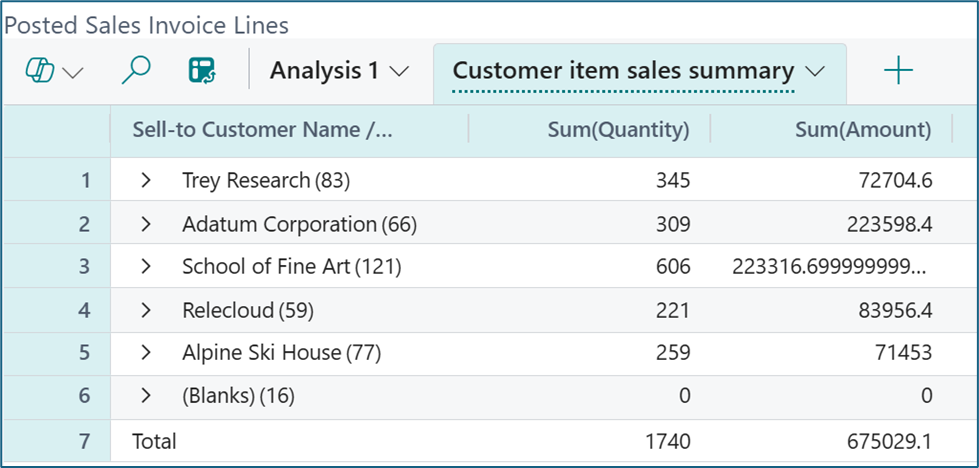Expand the Adatum Corporation group
Viewport: 979px width, 468px height.
click(146, 225)
